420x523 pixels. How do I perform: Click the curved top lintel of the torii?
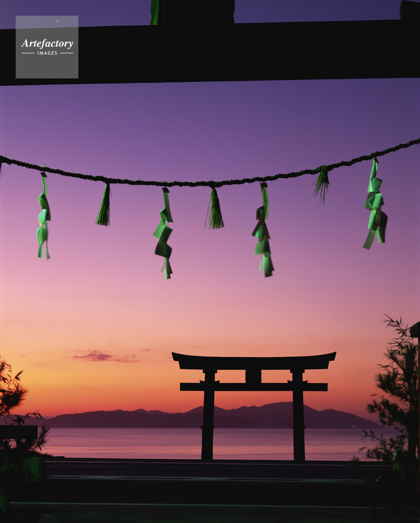(254, 360)
